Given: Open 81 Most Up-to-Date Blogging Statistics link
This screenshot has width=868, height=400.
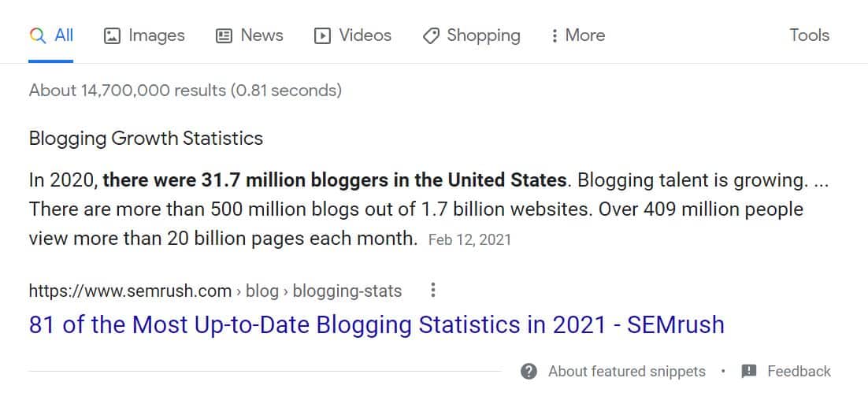Looking at the screenshot, I should [x=377, y=324].
